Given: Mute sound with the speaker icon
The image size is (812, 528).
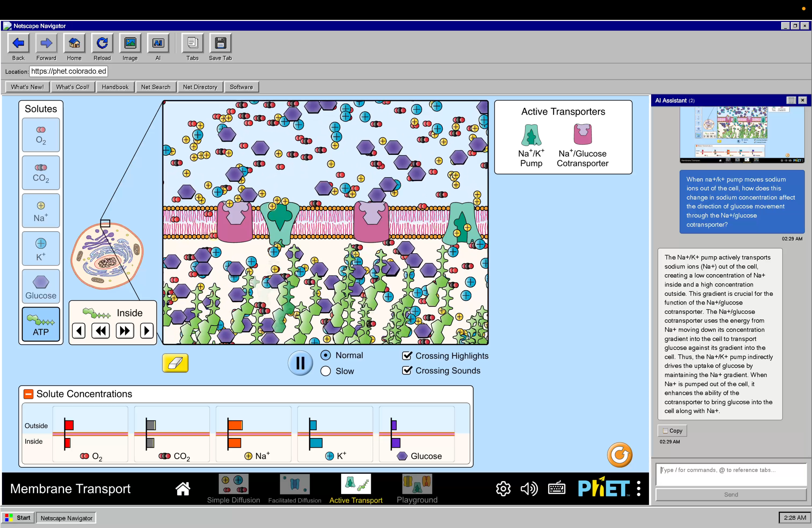Looking at the screenshot, I should (x=529, y=488).
